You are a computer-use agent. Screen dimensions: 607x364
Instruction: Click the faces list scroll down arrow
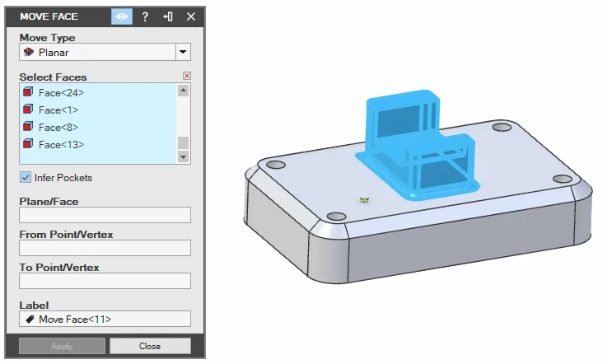(x=183, y=156)
